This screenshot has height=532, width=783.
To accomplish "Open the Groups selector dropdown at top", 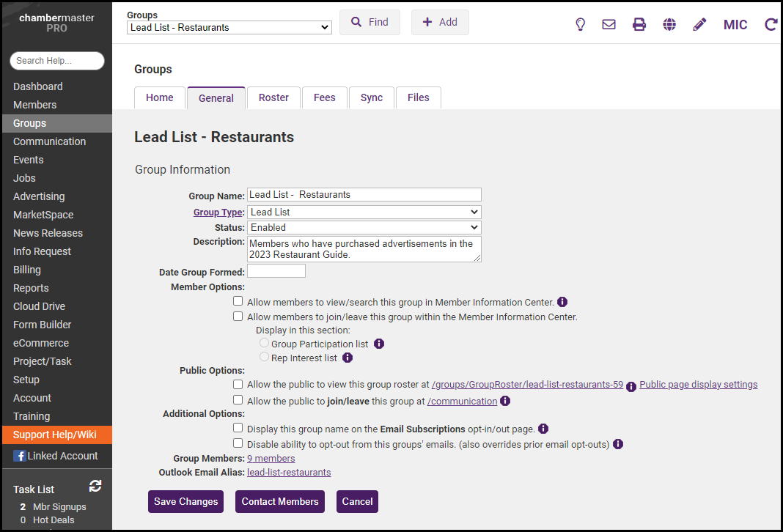I will tap(229, 27).
